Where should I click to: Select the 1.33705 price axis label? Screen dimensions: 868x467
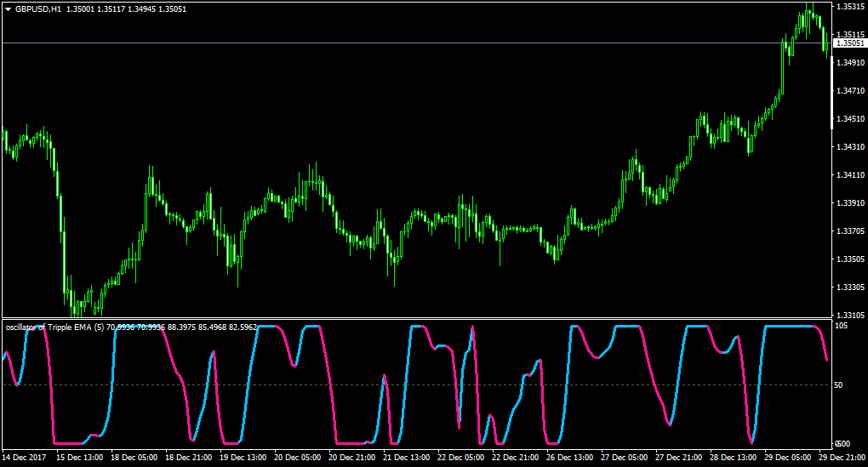click(x=850, y=231)
